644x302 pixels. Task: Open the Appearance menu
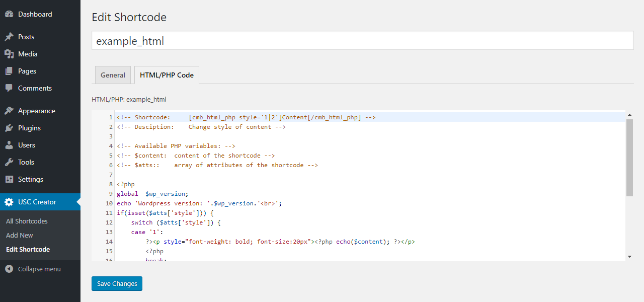[x=40, y=111]
